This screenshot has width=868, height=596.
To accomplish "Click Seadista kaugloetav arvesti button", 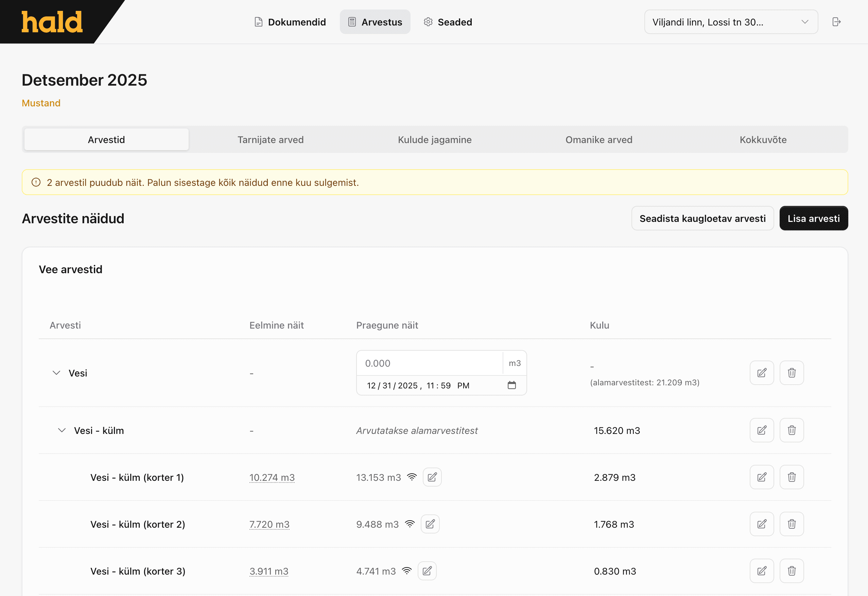I will point(702,218).
